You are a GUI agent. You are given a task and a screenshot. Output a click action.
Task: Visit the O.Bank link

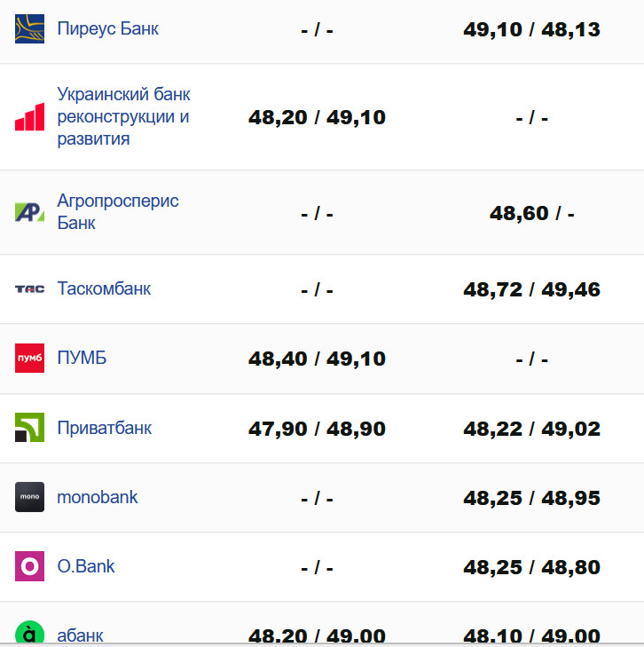tap(86, 566)
